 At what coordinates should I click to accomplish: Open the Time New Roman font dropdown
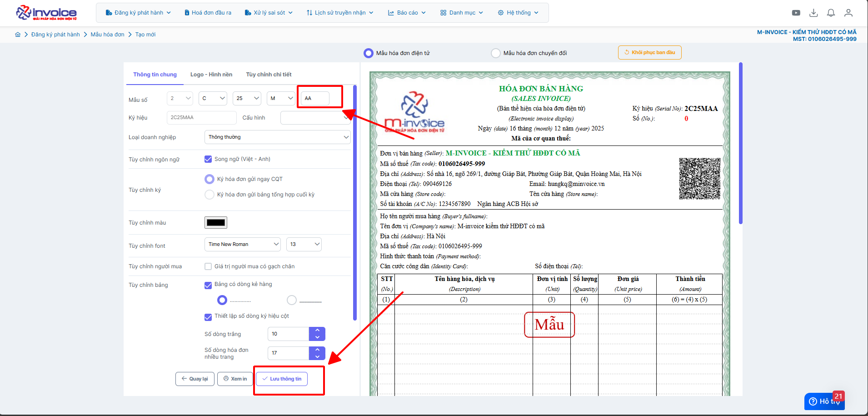242,245
